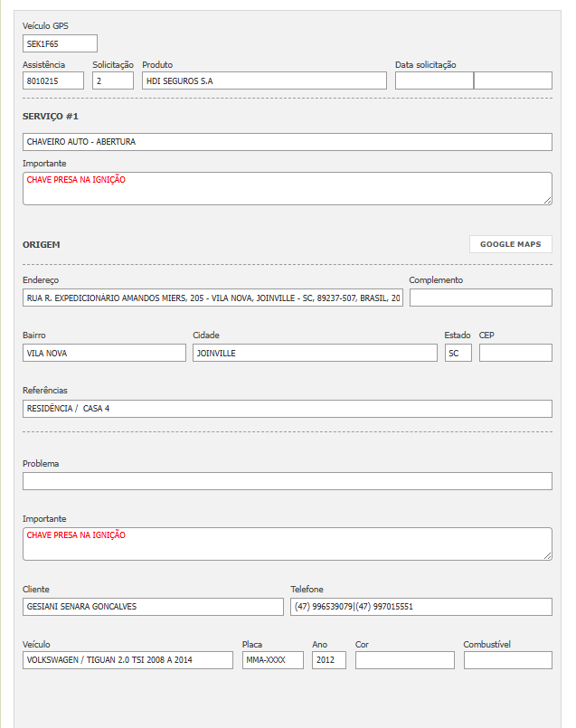This screenshot has width=576, height=728.
Task: Focus the empty Complemento field
Action: [x=480, y=298]
